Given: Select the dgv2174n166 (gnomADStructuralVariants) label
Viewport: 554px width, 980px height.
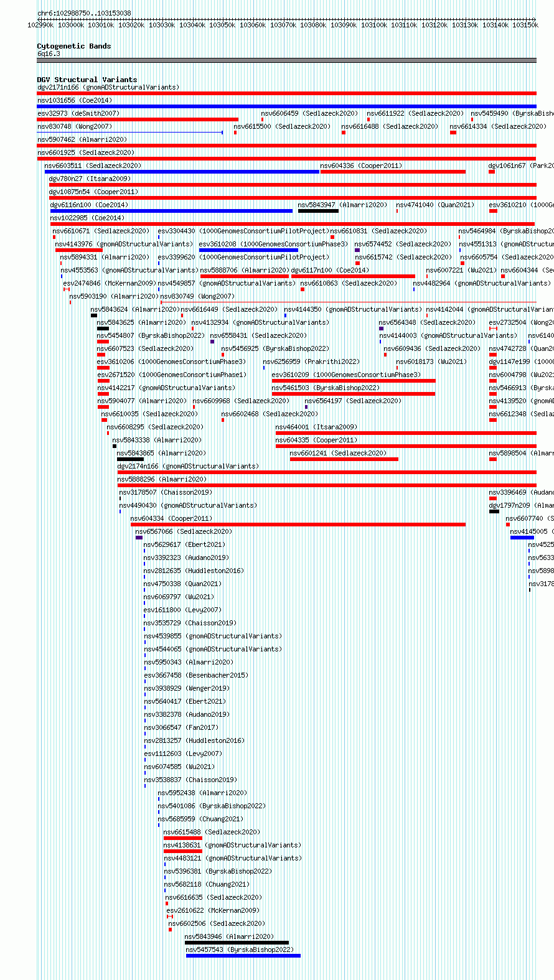Looking at the screenshot, I should coord(188,466).
